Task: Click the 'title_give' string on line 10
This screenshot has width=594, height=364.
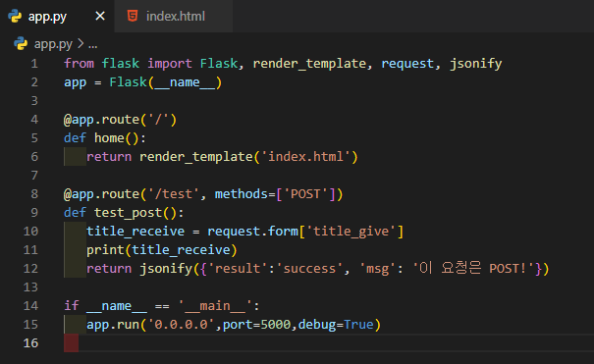Action: (x=351, y=232)
